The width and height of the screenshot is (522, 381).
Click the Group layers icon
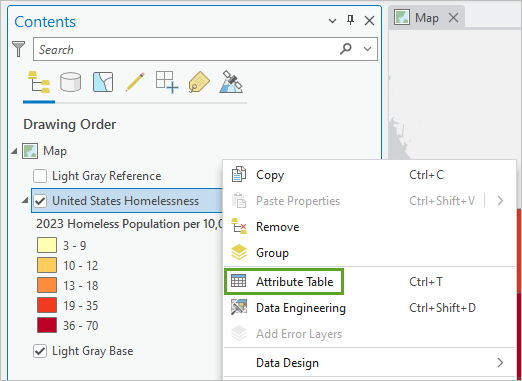[x=239, y=252]
